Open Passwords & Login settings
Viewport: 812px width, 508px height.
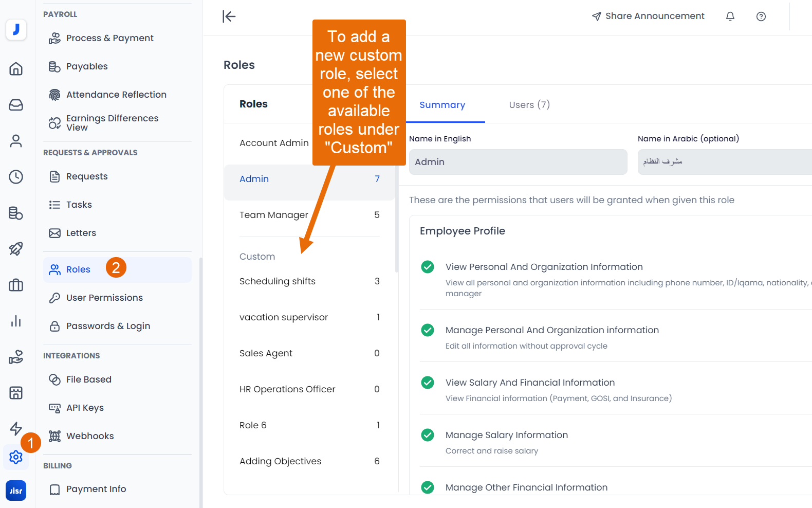tap(108, 326)
